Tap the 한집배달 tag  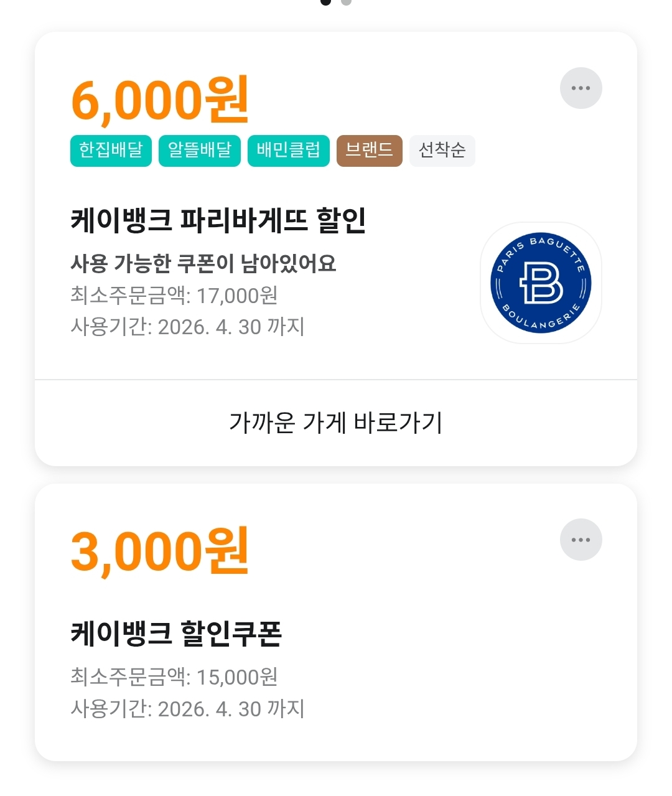coord(111,151)
